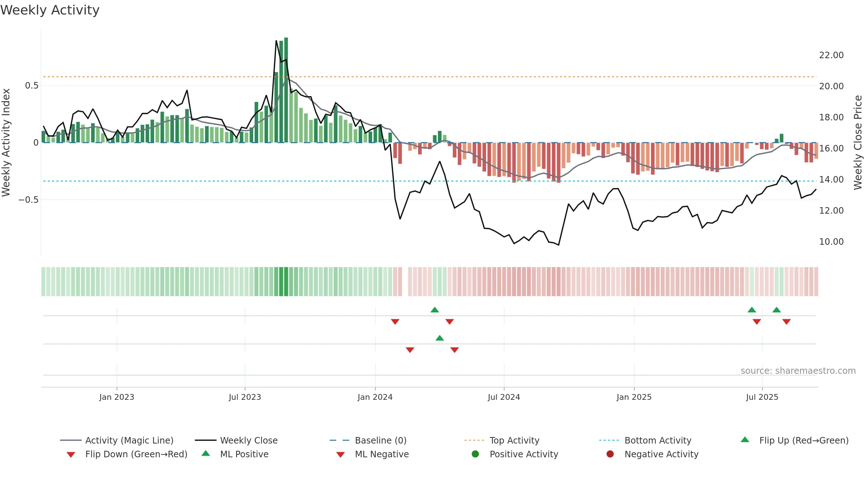Click the 22.00 price axis label
This screenshot has height=488, width=868.
(831, 55)
